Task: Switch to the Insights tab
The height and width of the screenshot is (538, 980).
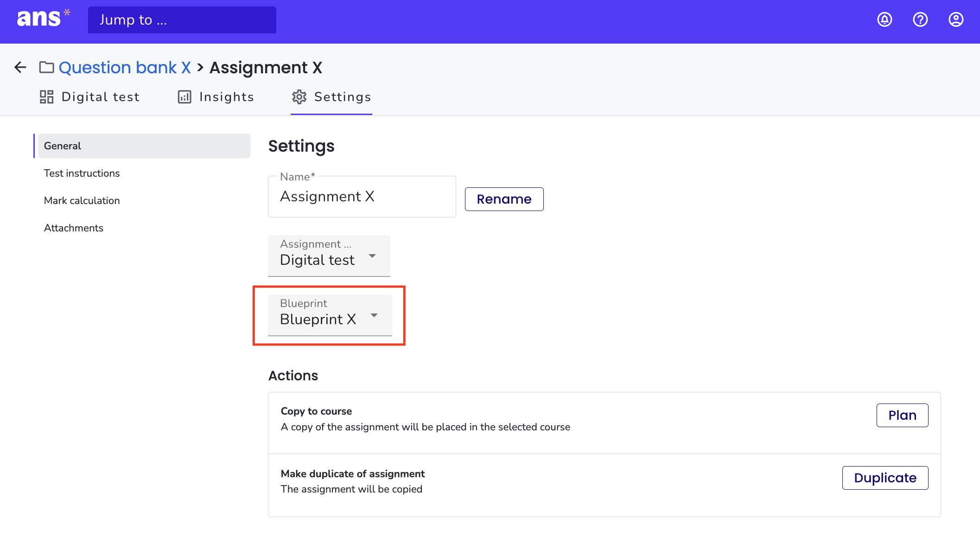Action: point(216,96)
